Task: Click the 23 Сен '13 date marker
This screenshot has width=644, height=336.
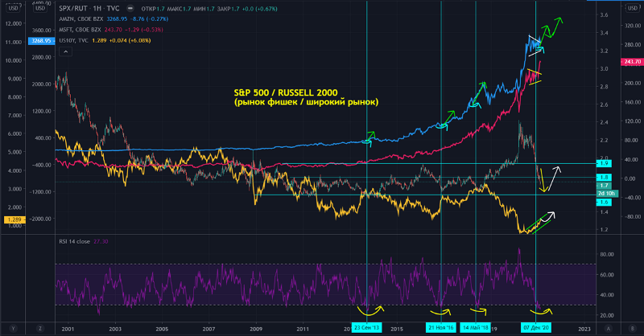Action: point(367,328)
